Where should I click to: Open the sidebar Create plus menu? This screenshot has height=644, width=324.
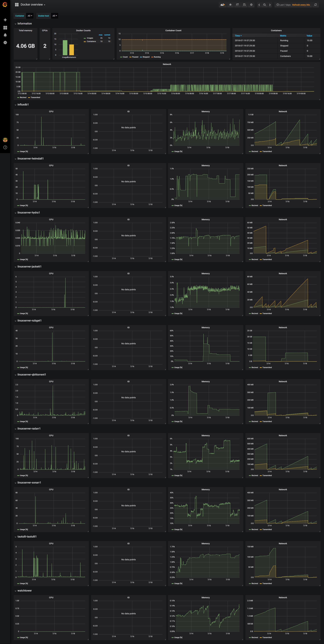tap(5, 20)
